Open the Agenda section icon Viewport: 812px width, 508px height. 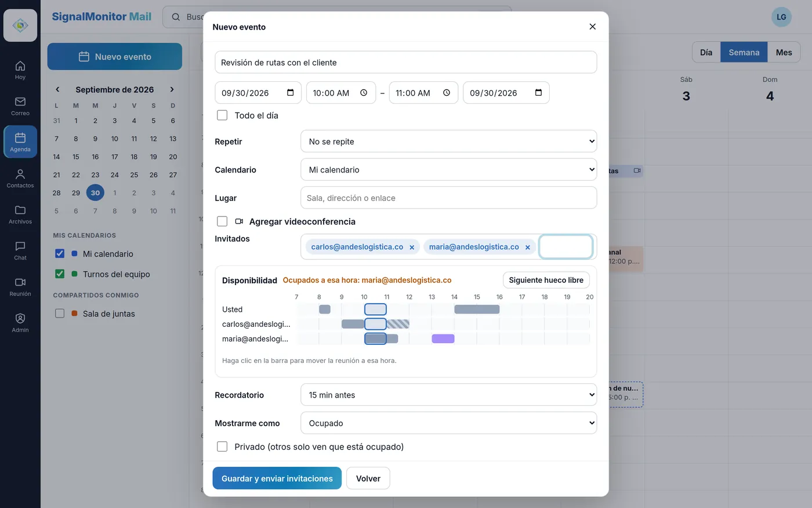(20, 142)
